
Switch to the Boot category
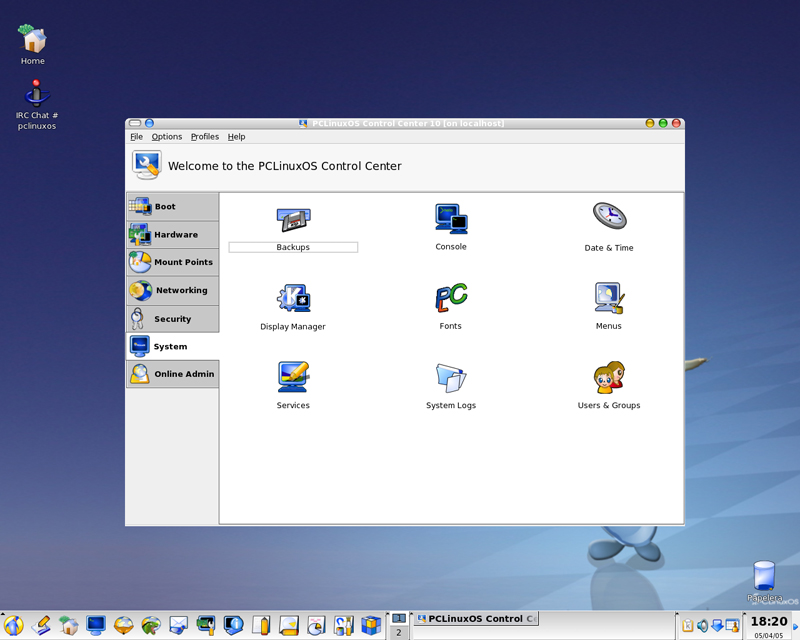173,207
